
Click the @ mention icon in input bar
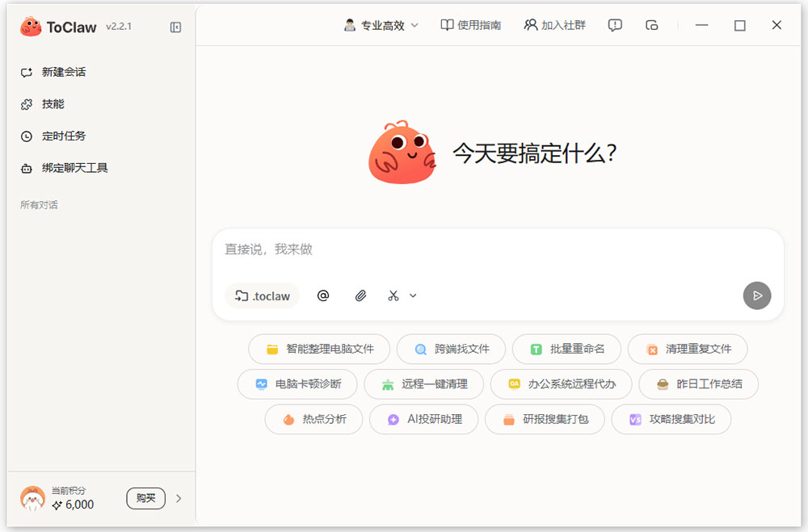click(323, 295)
